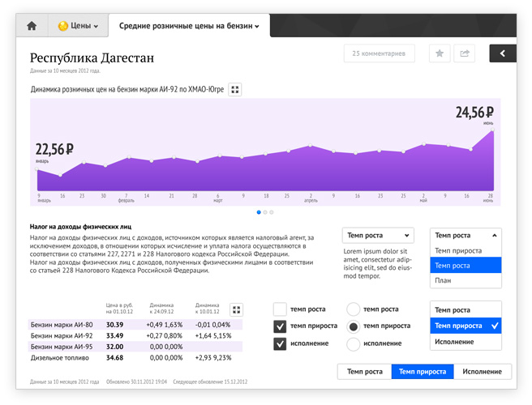Click the '25 комментариев' button
Image resolution: width=532 pixels, height=405 pixels.
point(379,53)
